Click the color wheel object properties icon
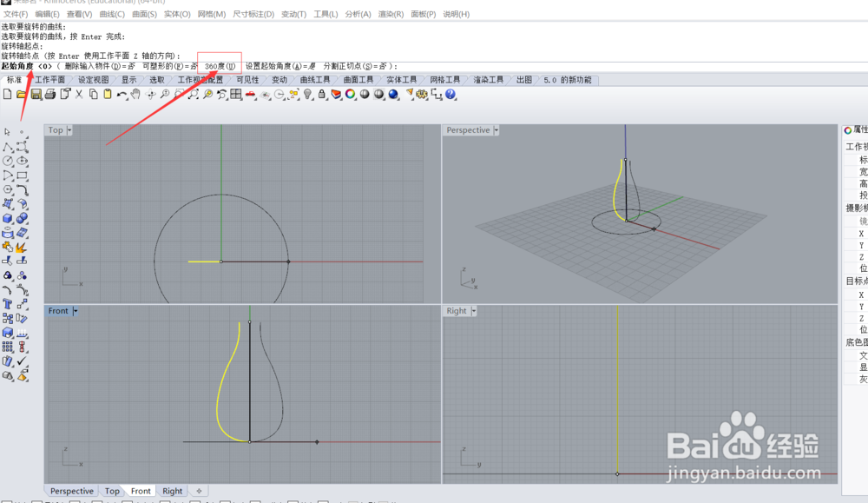Viewport: 868px width, 503px height. point(351,94)
